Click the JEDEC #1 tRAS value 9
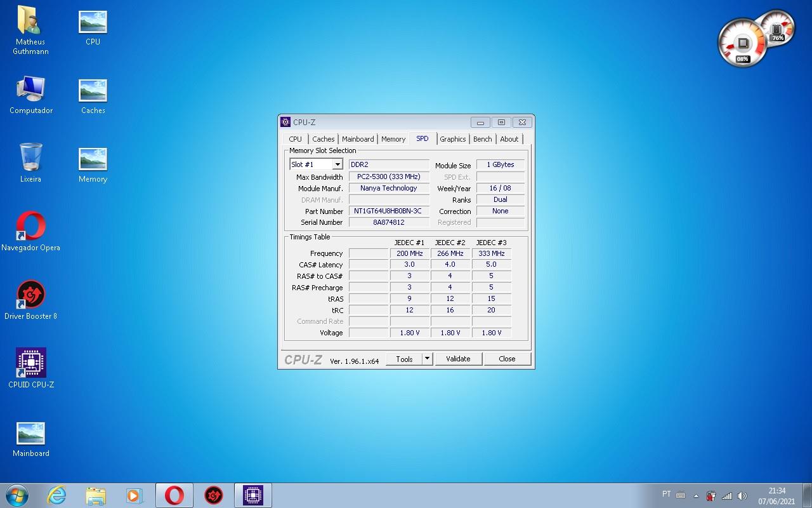The height and width of the screenshot is (508, 812). click(410, 298)
